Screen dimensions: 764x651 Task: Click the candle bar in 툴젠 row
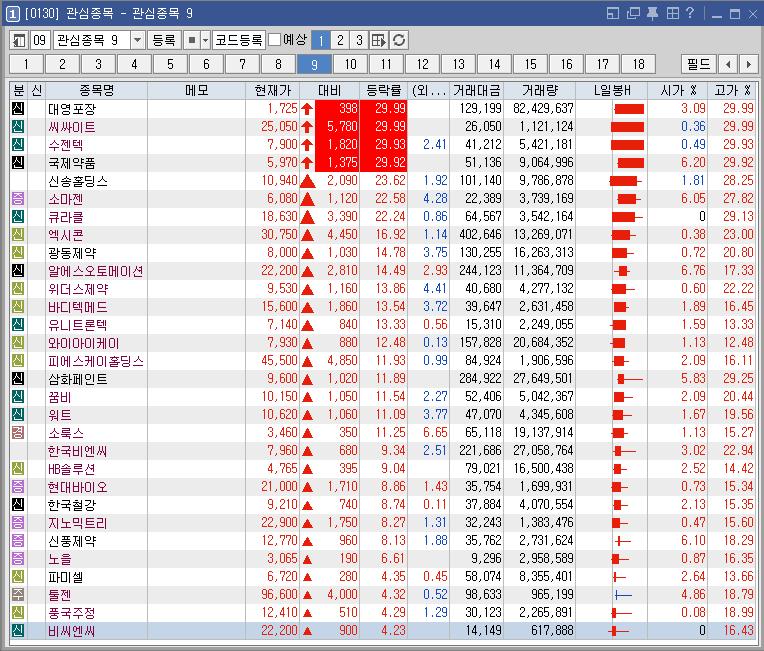[623, 595]
